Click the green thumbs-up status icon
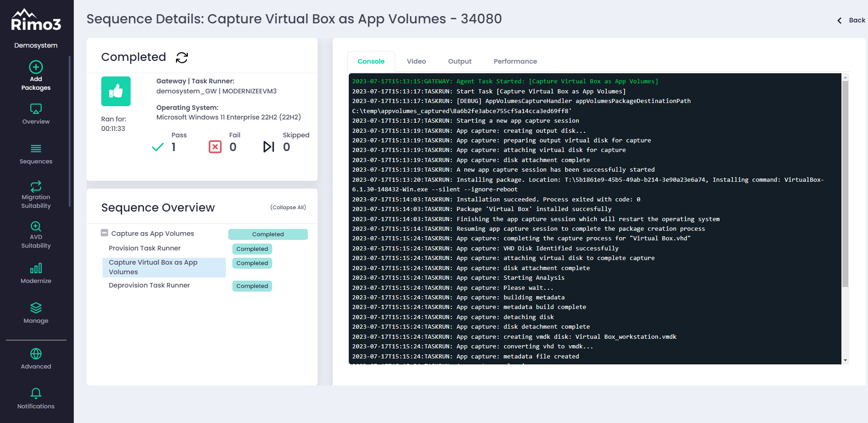Viewport: 868px width, 423px height. (116, 92)
